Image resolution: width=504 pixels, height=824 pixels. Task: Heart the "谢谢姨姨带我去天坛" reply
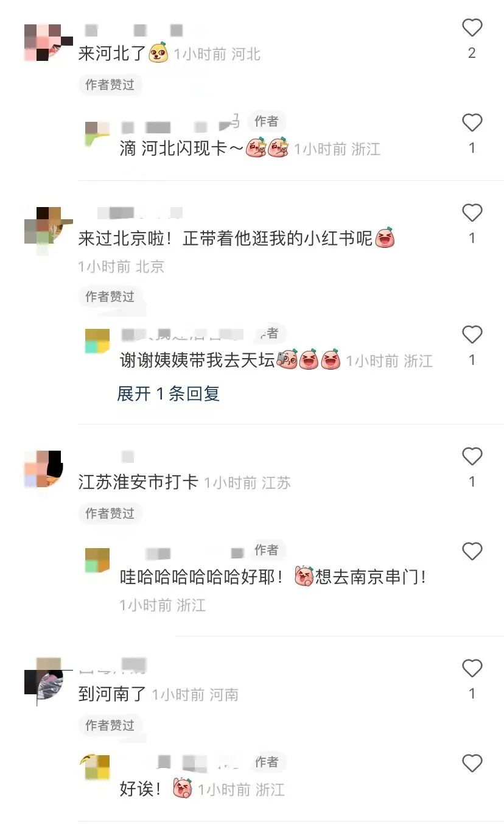point(472,334)
